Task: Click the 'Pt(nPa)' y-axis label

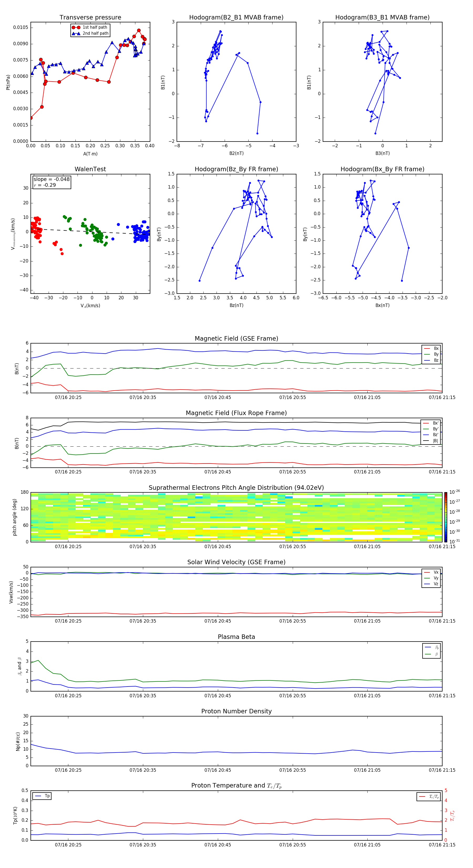Action: tap(8, 82)
